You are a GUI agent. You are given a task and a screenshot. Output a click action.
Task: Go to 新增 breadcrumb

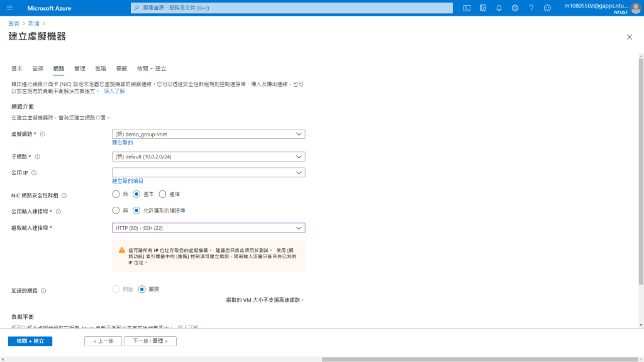pos(34,23)
